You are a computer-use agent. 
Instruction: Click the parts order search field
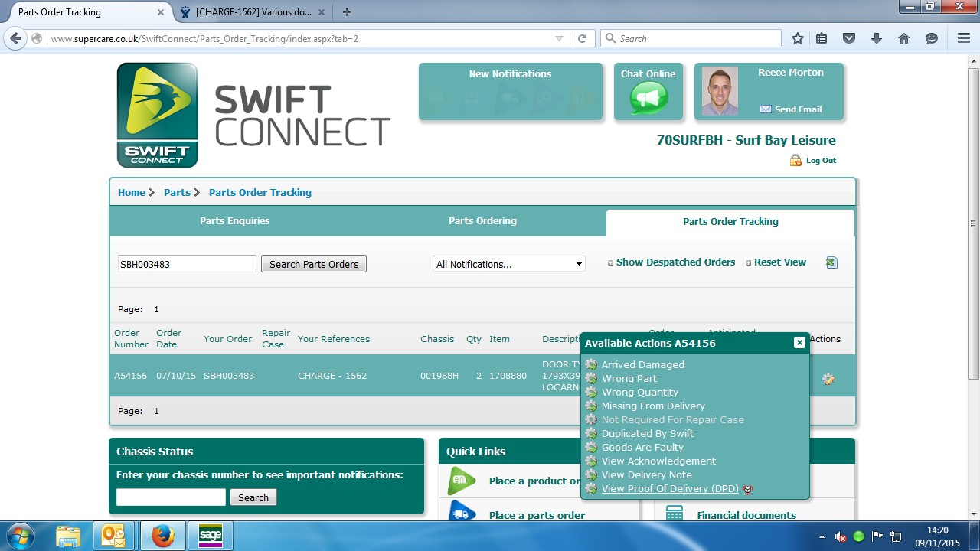coord(187,264)
